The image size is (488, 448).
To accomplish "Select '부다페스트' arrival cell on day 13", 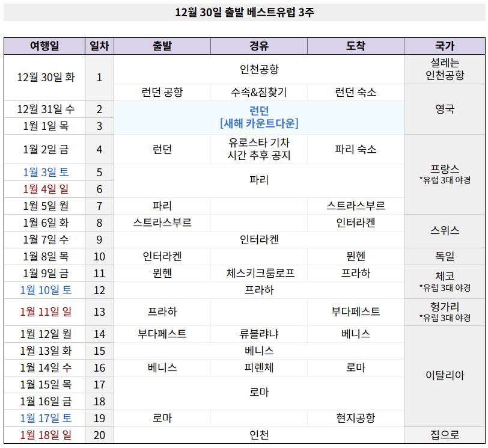I will 356,312.
